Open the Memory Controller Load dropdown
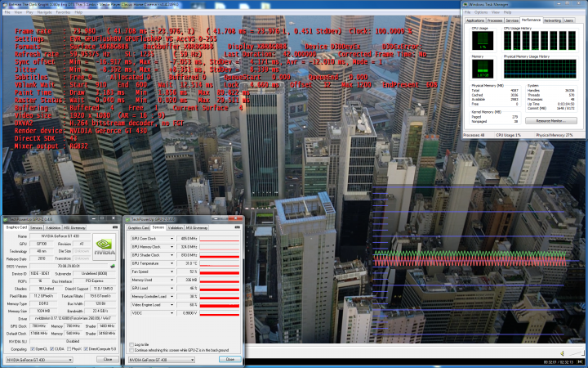This screenshot has height=368, width=588. pos(171,296)
